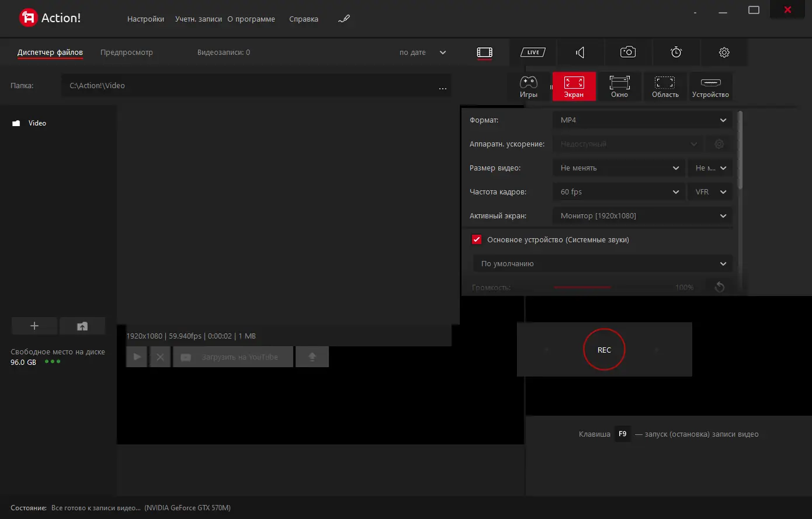Switch to the Диспетчер файлов tab
Viewport: 812px width, 519px height.
point(50,53)
